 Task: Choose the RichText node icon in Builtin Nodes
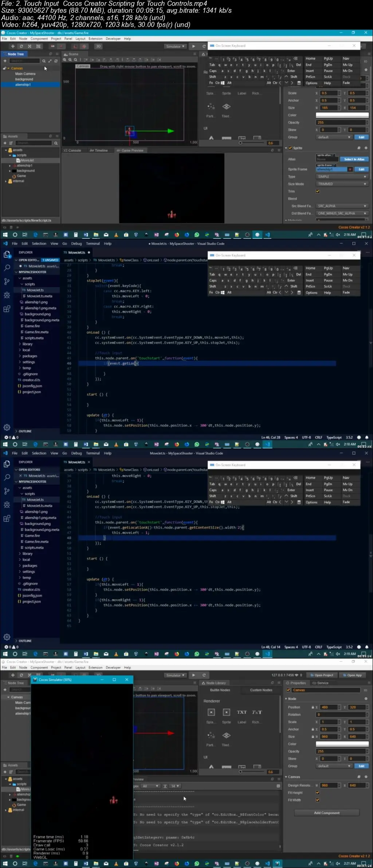point(257,712)
